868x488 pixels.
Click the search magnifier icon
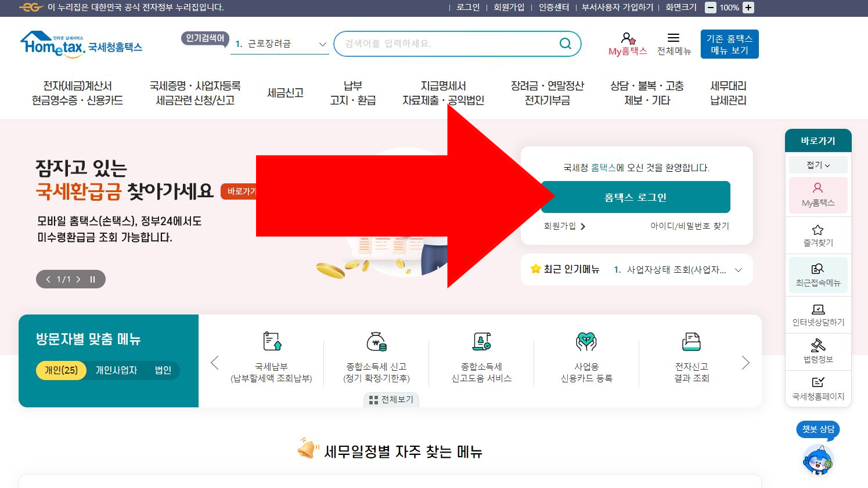click(x=564, y=44)
